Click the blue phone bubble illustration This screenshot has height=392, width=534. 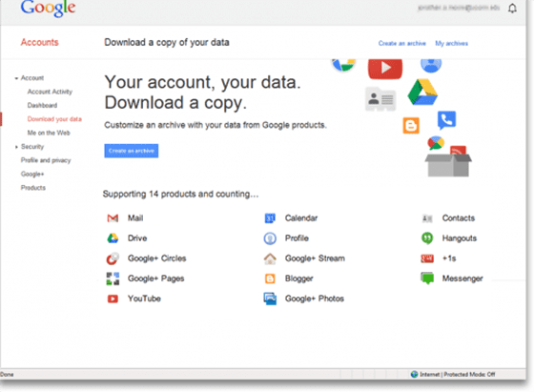446,120
